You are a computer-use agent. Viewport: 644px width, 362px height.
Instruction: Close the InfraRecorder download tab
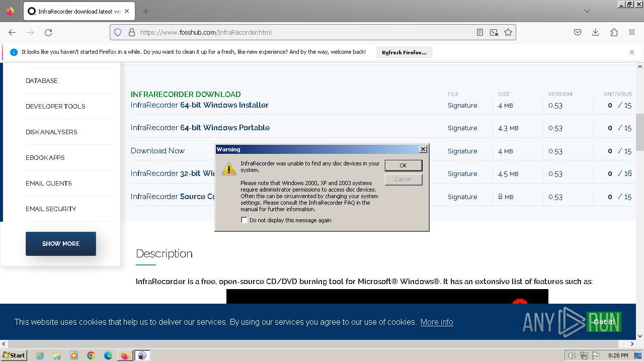(126, 11)
